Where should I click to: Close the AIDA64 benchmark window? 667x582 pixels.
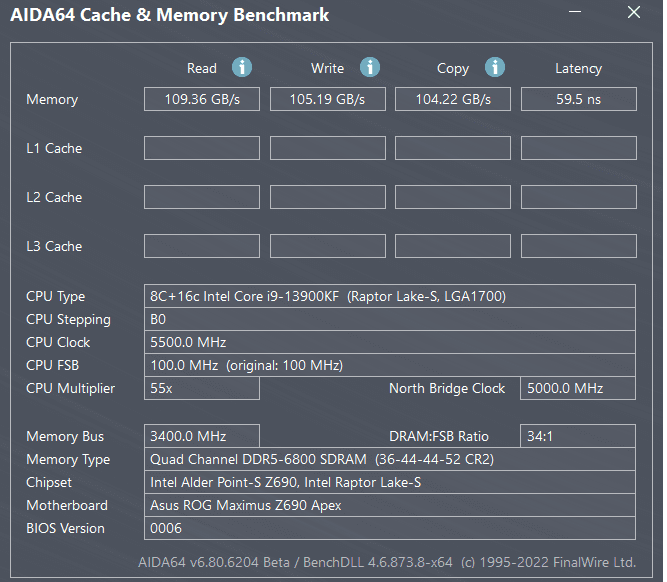(x=634, y=12)
